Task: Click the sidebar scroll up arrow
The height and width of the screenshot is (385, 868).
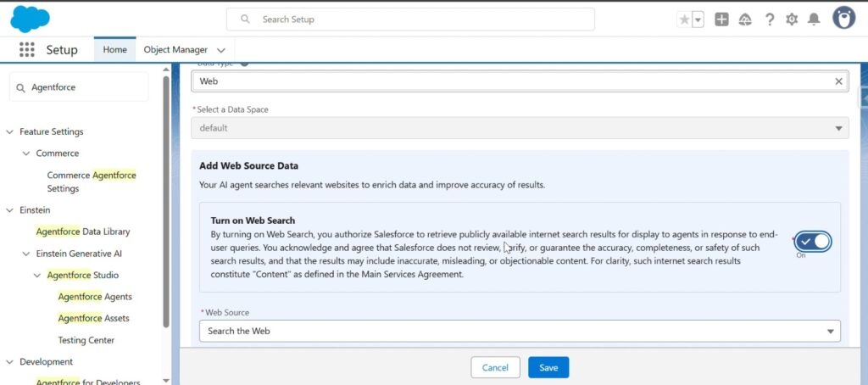Action: point(166,70)
